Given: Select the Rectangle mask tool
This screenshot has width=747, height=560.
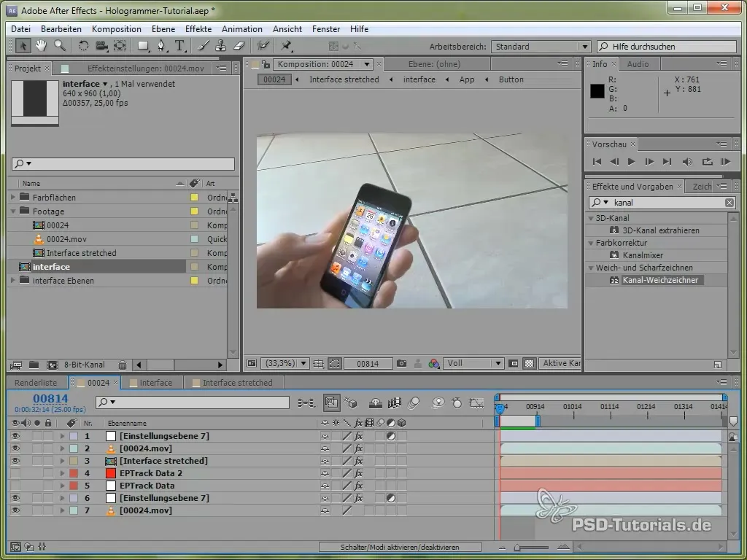Looking at the screenshot, I should (x=143, y=46).
